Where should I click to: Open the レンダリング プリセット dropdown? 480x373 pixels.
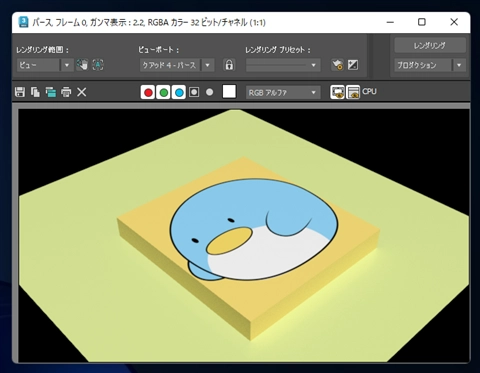click(x=283, y=65)
